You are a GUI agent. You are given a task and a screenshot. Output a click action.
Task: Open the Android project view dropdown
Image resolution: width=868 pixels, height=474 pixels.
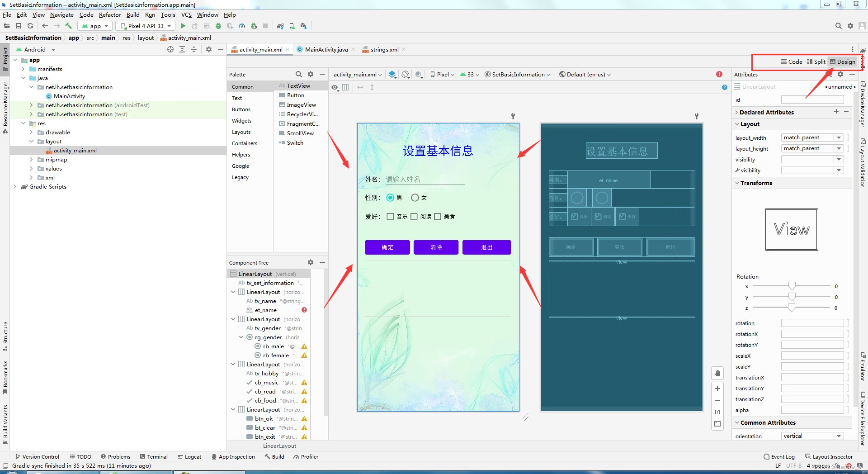click(x=36, y=49)
